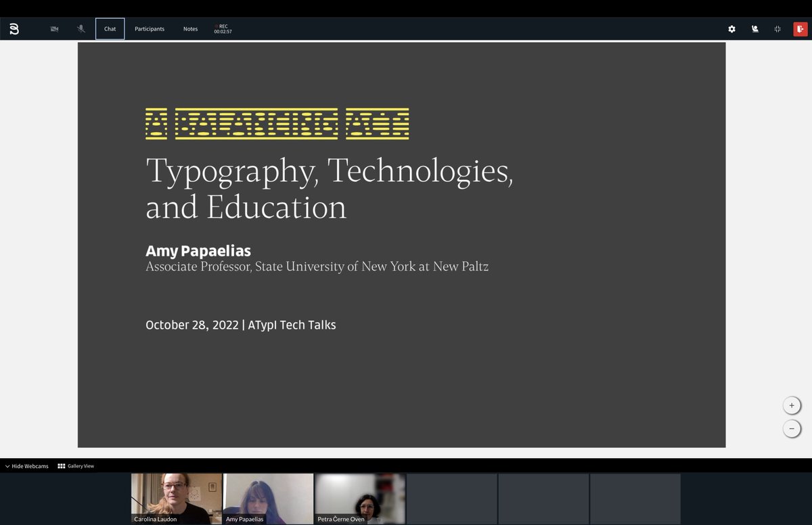Toggle webcam off using the camera icon
This screenshot has height=525, width=812.
click(x=54, y=28)
